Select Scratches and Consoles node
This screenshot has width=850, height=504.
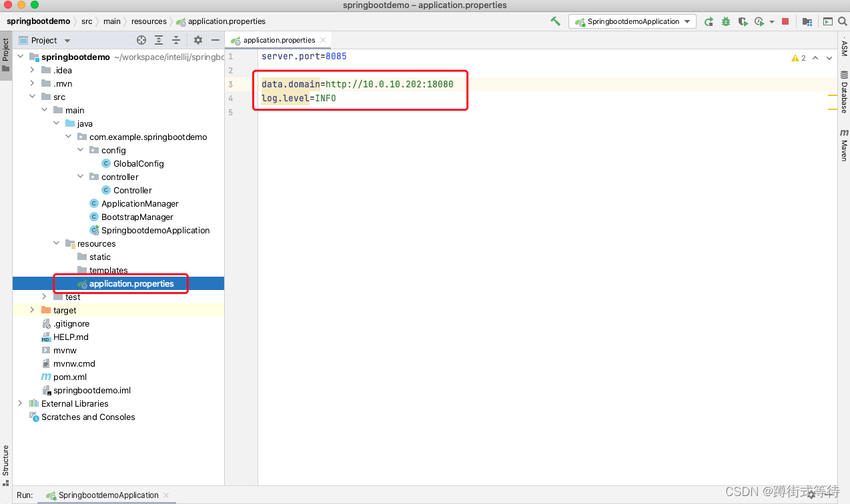[88, 417]
